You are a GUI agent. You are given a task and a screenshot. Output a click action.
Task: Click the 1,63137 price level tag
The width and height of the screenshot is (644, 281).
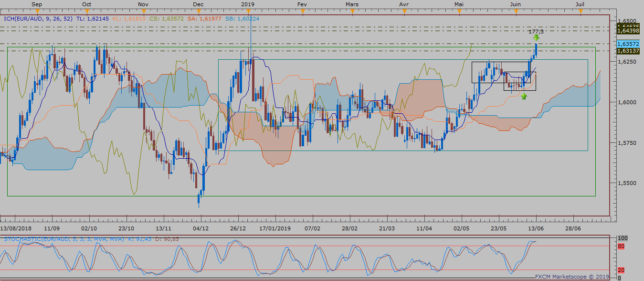[628, 51]
